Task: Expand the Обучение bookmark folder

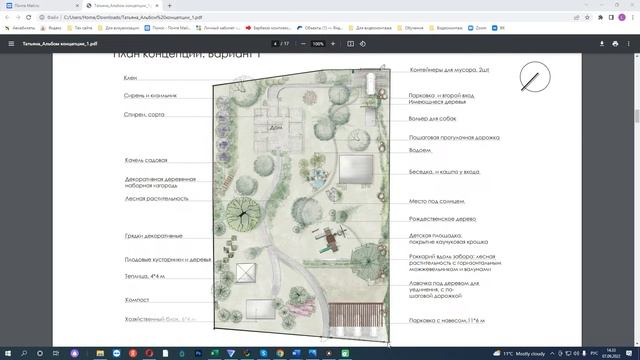Action: click(410, 28)
